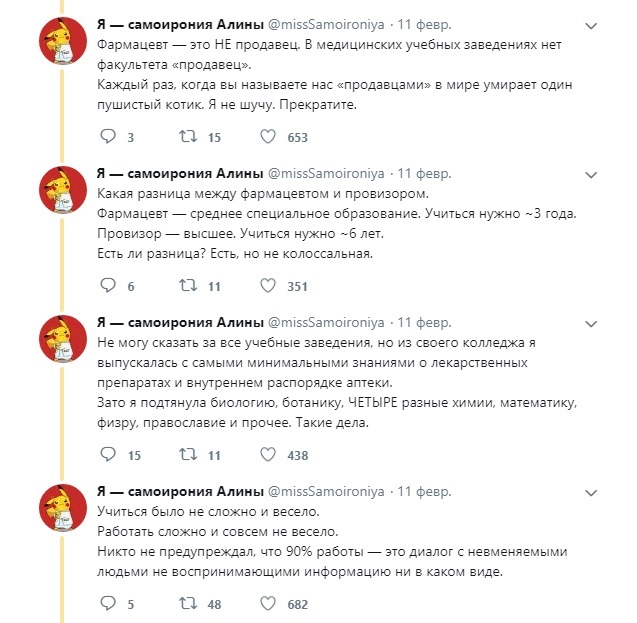The image size is (637, 623).
Task: Retweet the tweet with 15 retweets
Action: click(x=186, y=136)
